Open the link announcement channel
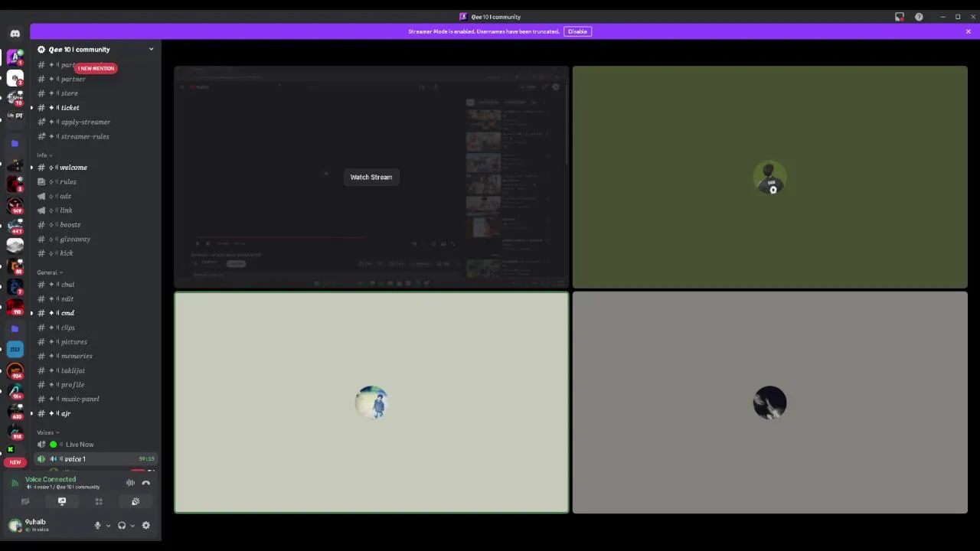This screenshot has width=980, height=551. click(95, 210)
